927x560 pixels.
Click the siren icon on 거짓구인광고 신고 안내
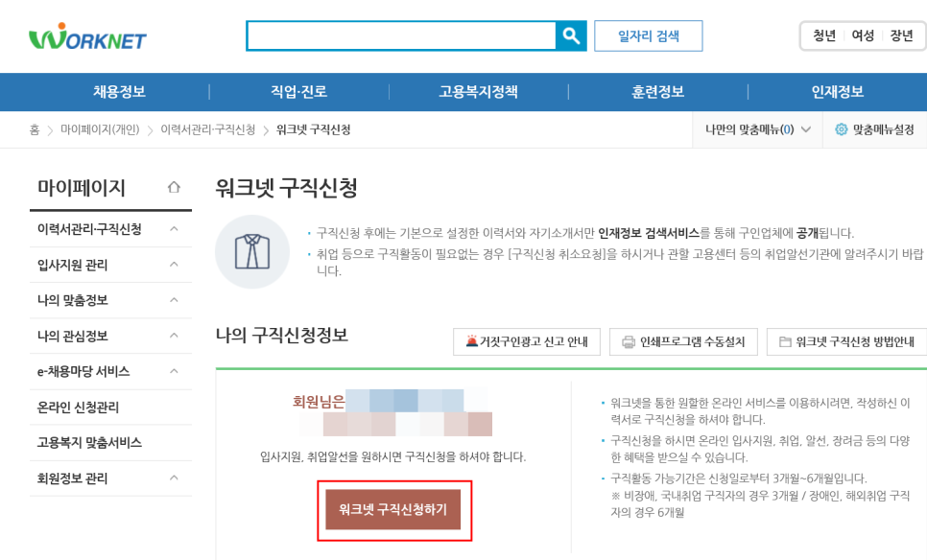point(472,340)
